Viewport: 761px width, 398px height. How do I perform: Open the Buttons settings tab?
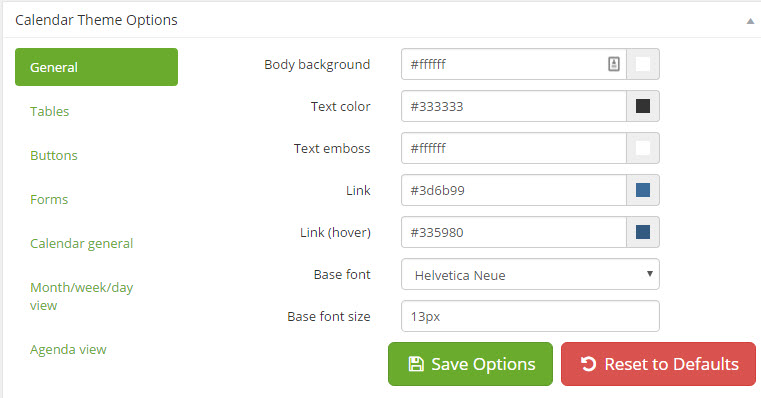pyautogui.click(x=53, y=155)
